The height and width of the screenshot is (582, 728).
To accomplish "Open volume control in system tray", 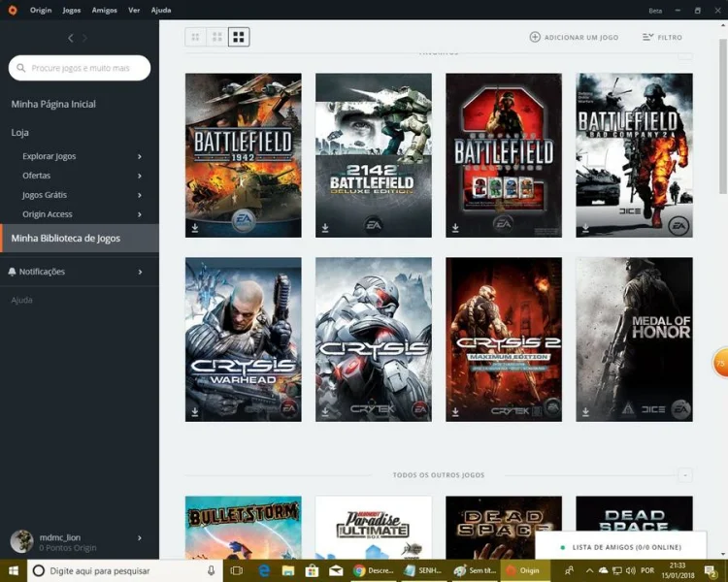I will [631, 570].
